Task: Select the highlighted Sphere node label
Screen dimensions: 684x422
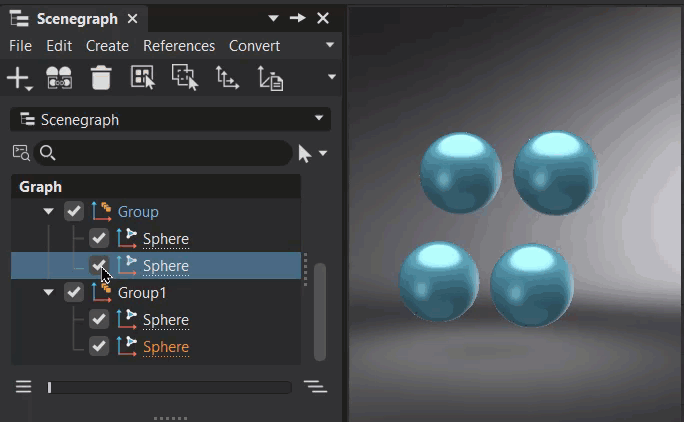Action: [166, 266]
